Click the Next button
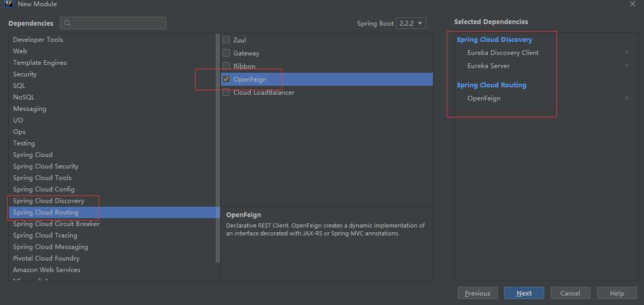 [x=524, y=293]
